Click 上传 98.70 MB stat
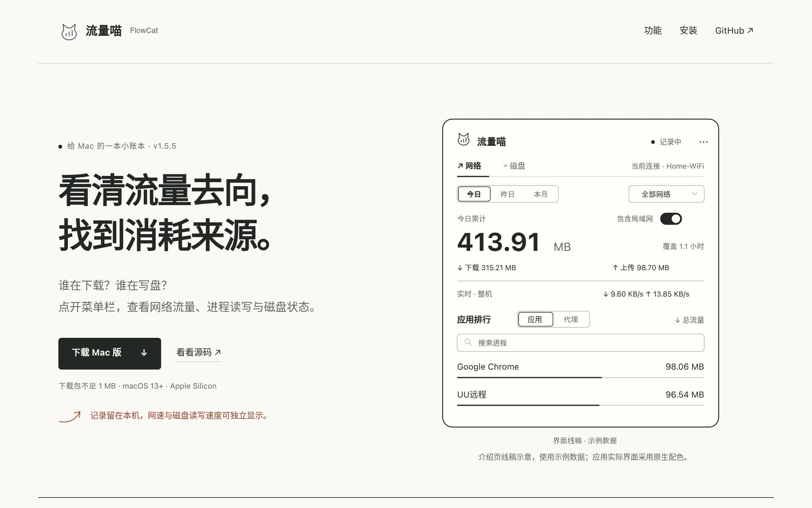Viewport: 812px width, 508px height. coord(641,268)
